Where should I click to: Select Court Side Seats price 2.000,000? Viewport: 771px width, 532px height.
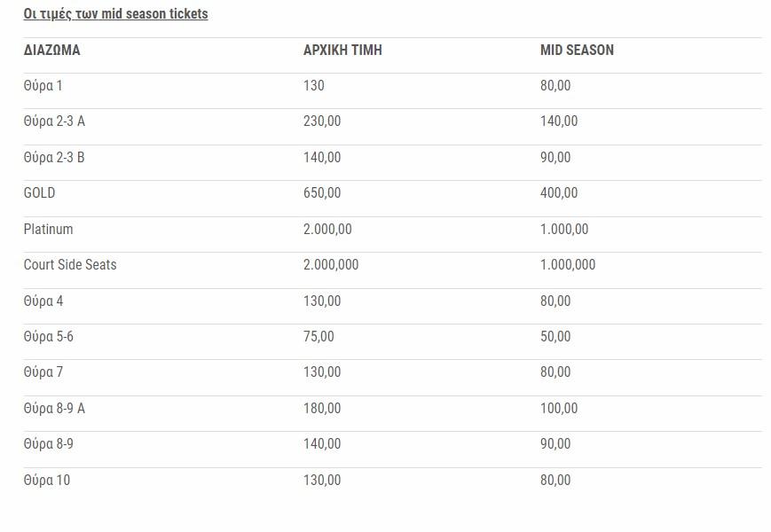tap(331, 265)
